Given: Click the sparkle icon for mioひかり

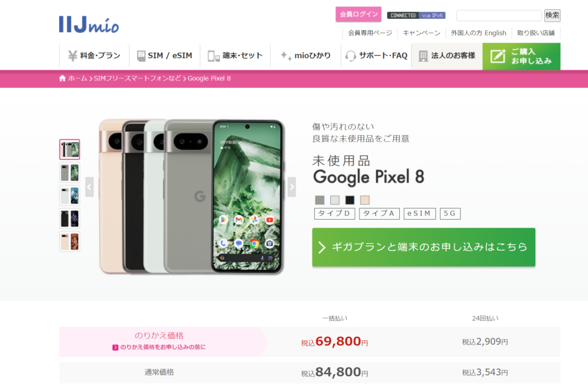Looking at the screenshot, I should 286,56.
